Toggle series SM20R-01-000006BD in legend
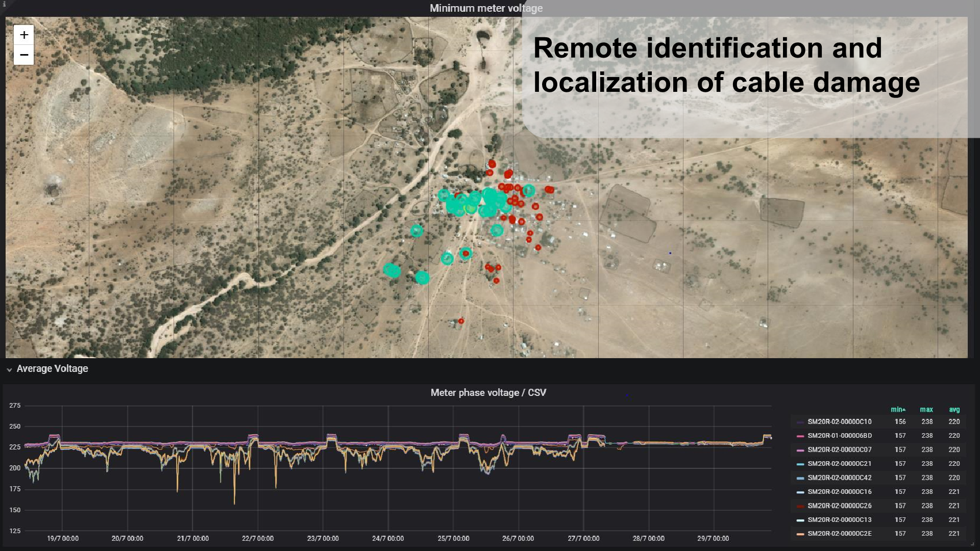The height and width of the screenshot is (551, 980). [x=839, y=436]
